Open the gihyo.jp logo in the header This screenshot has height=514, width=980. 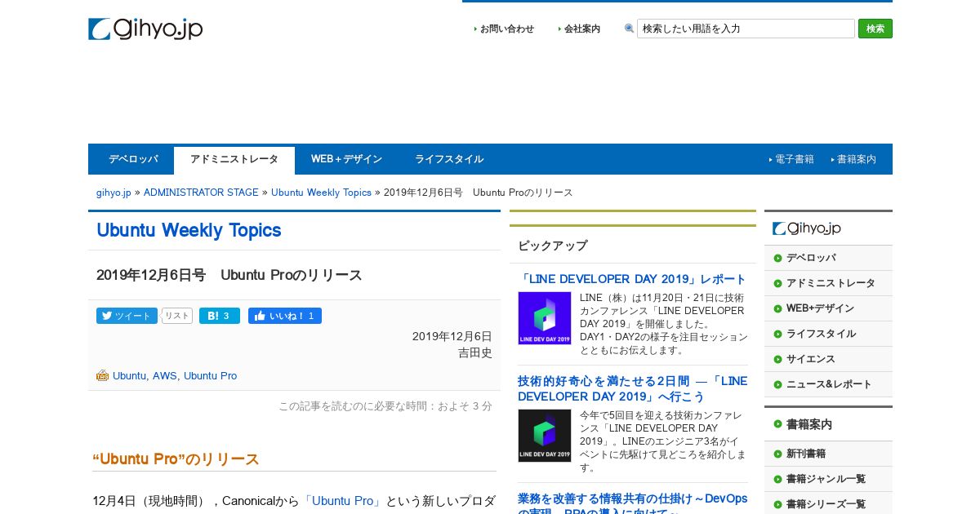pyautogui.click(x=145, y=29)
